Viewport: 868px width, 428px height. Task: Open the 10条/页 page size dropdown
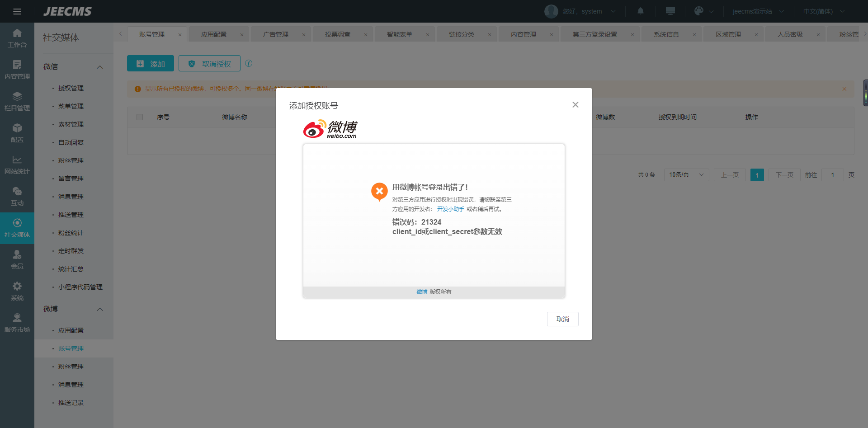click(686, 175)
